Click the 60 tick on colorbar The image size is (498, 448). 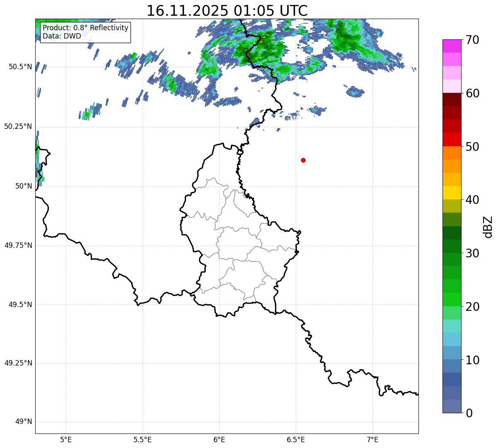[472, 93]
